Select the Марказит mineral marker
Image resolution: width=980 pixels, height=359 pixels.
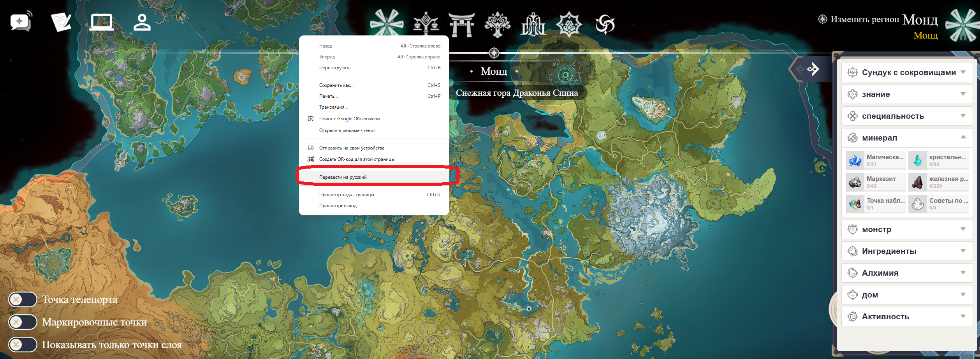tap(876, 182)
